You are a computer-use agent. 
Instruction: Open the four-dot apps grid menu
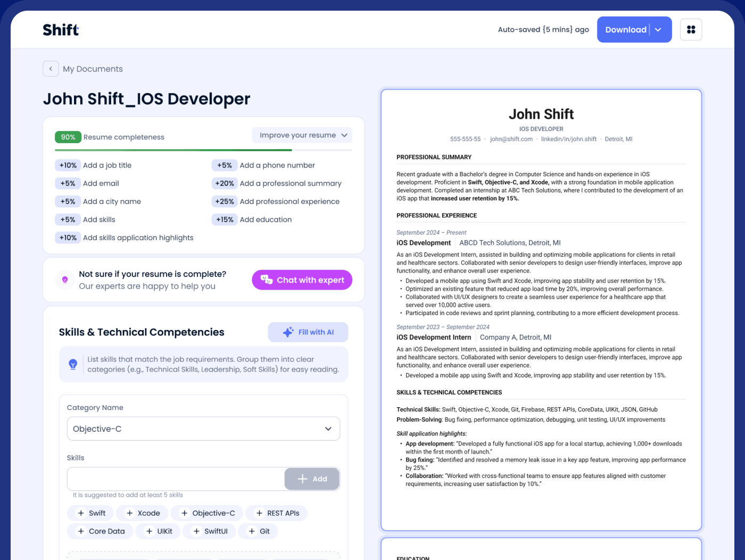coord(691,30)
